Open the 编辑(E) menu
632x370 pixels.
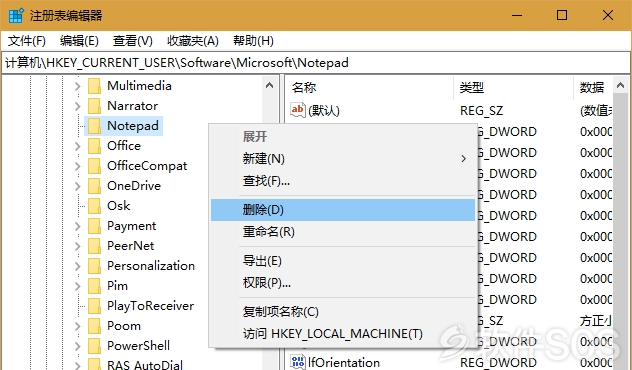79,41
